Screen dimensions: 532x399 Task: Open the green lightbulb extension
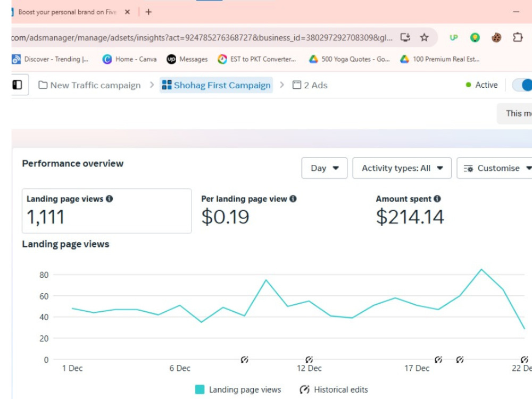[475, 37]
